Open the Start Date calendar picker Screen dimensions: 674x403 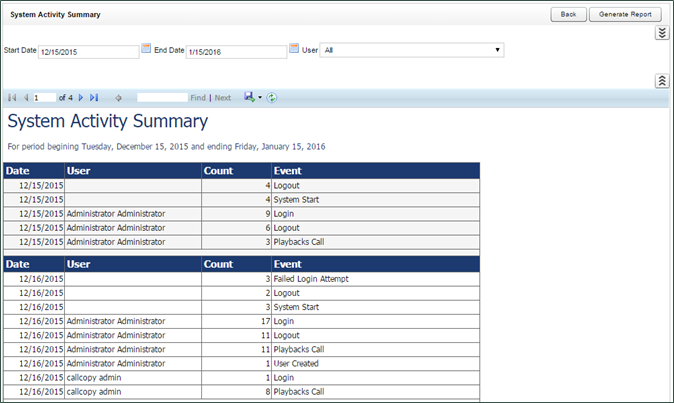coord(146,48)
